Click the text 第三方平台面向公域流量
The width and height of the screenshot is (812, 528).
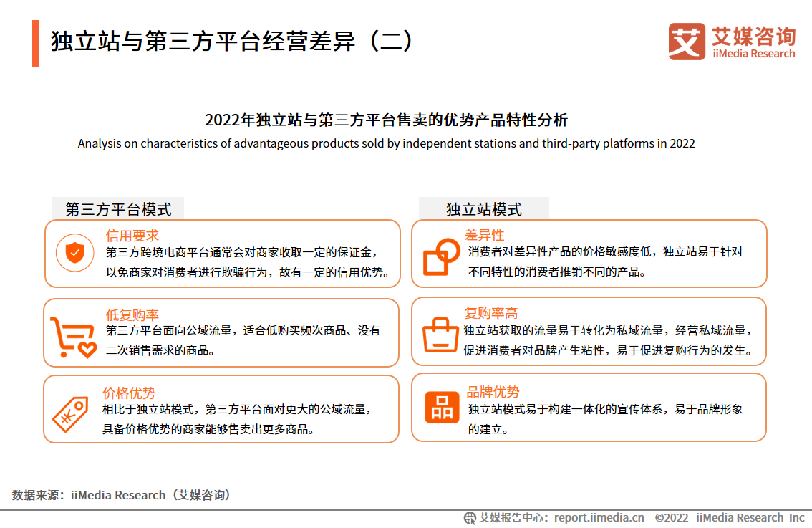pos(169,330)
